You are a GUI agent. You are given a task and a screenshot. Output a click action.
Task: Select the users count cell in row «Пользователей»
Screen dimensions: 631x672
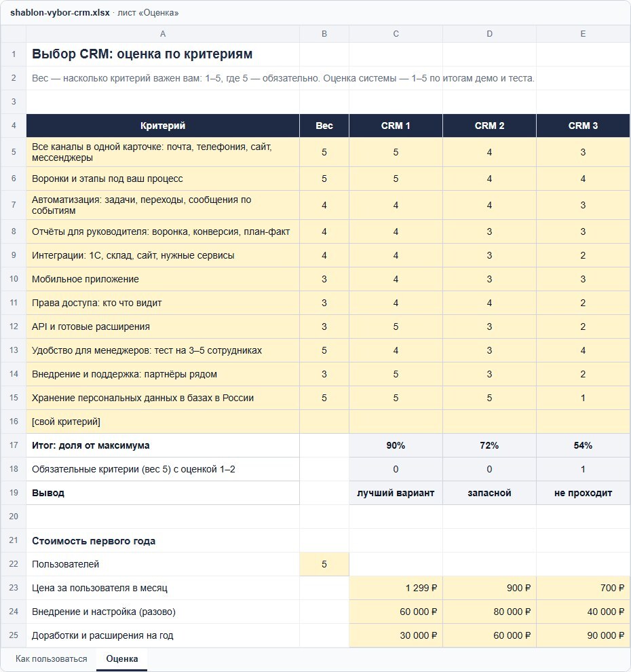[x=324, y=564]
